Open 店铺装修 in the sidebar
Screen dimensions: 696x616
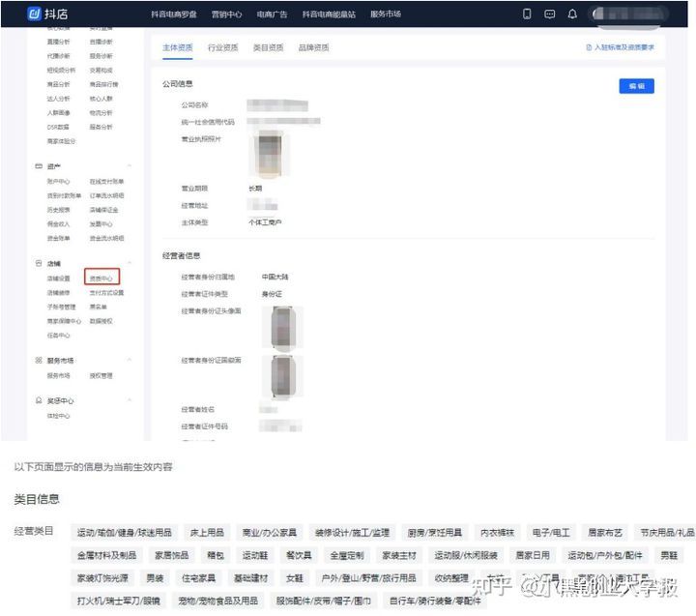[x=59, y=293]
